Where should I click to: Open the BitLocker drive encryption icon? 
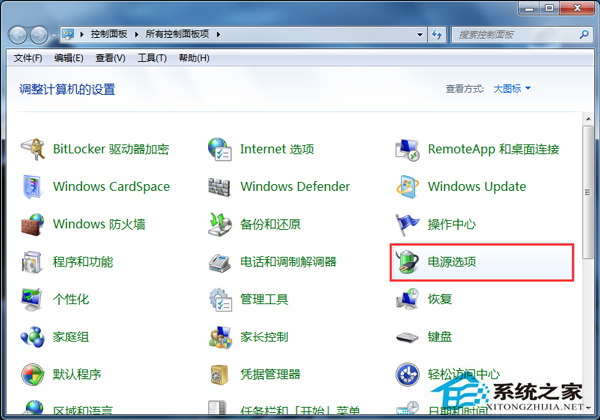[x=33, y=149]
